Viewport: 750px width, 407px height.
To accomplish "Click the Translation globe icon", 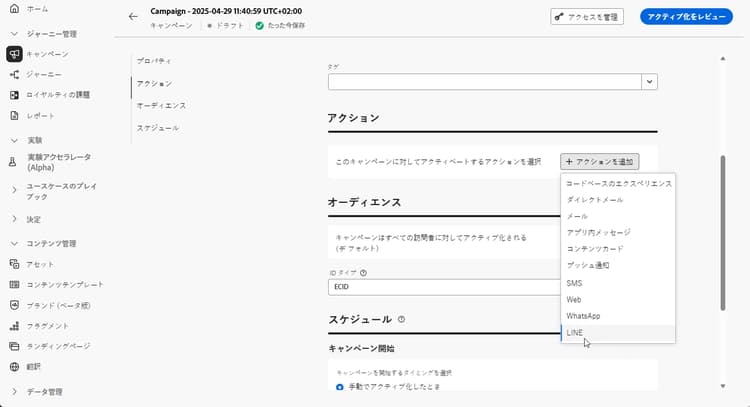I will 14,366.
